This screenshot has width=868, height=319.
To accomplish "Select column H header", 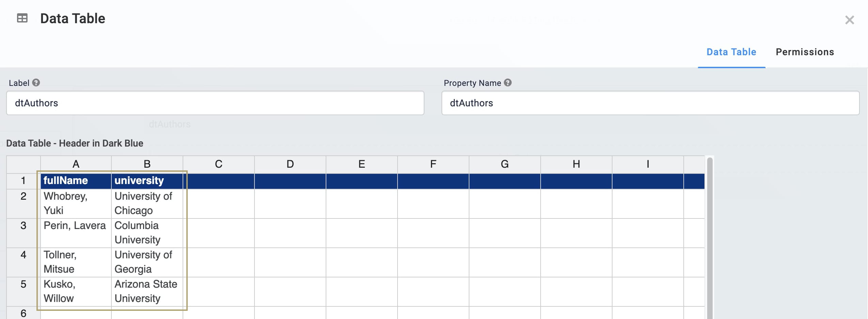I will [x=576, y=165].
